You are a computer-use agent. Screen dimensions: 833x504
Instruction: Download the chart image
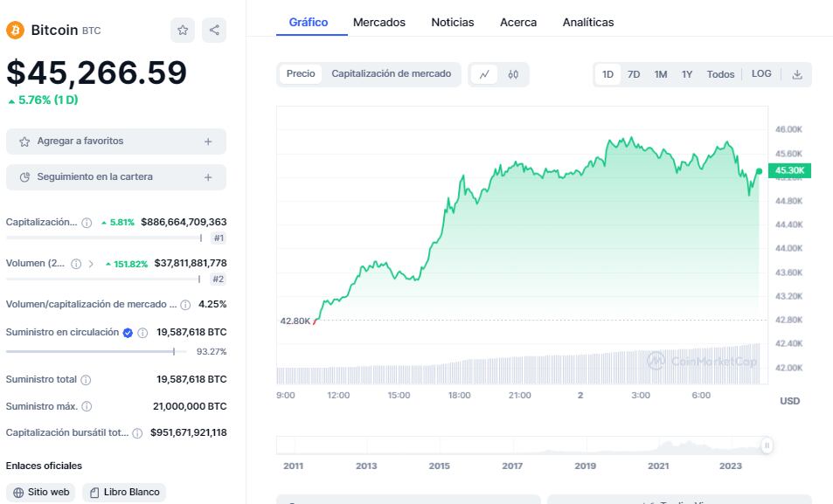coord(796,74)
